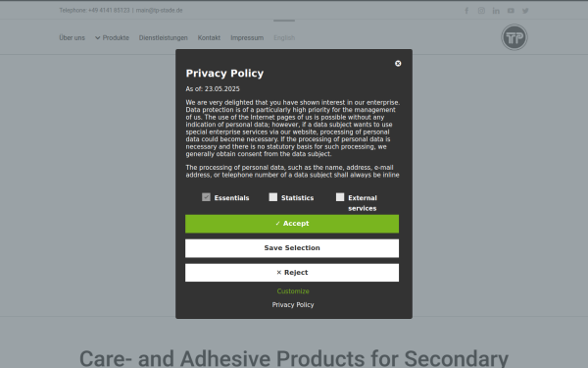The height and width of the screenshot is (368, 588).
Task: Click the telephone number +49 4141 85123
Action: tap(109, 11)
